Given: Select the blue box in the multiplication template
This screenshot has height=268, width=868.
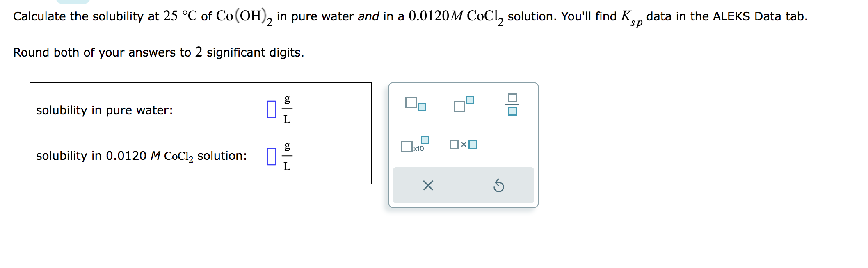Looking at the screenshot, I should click(473, 145).
